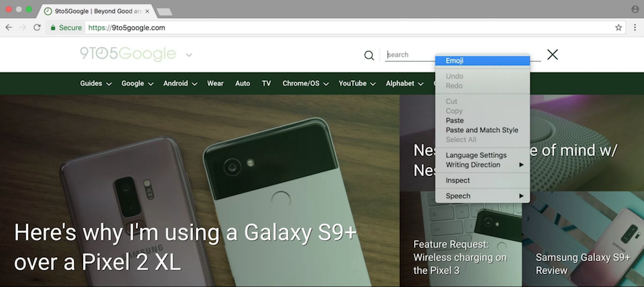Click the 9to5Google browser tab title
This screenshot has width=644, height=287.
click(x=99, y=11)
